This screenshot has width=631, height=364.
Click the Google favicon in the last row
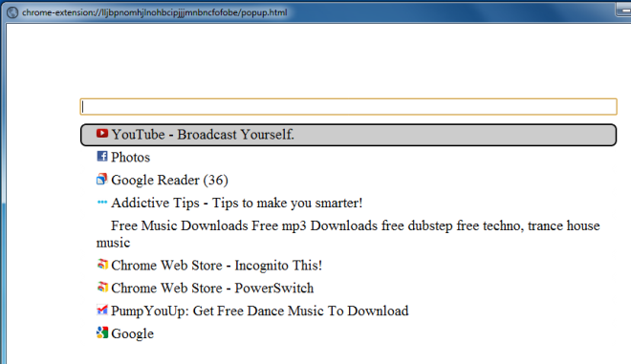pos(102,332)
